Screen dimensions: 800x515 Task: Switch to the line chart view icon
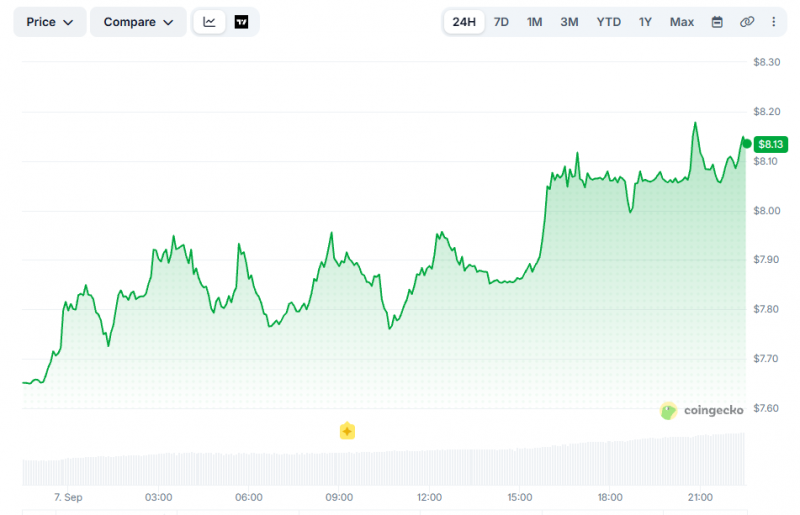click(209, 22)
